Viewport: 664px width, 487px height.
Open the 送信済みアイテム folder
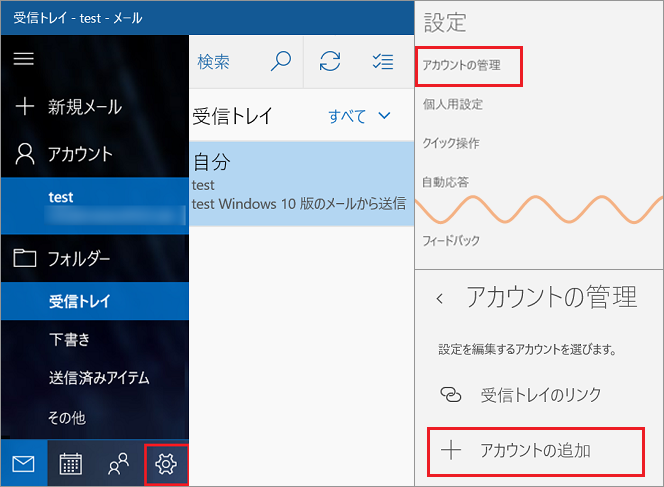tap(98, 377)
